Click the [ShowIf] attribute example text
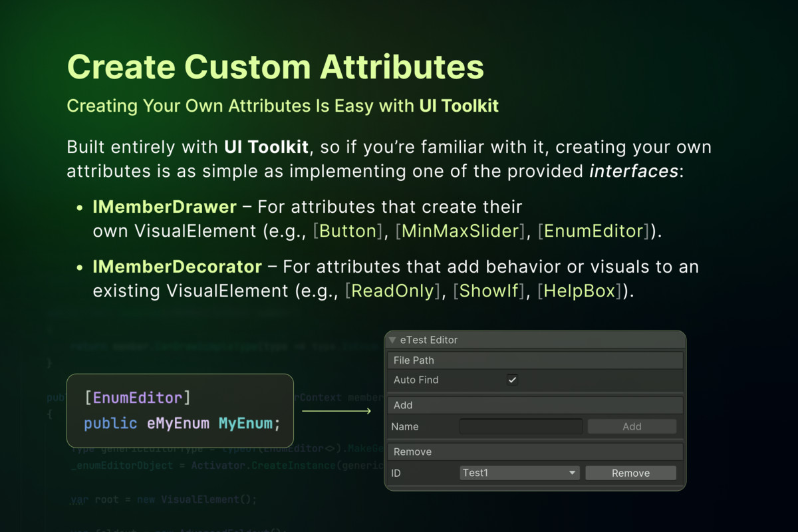798x532 pixels. (x=489, y=291)
